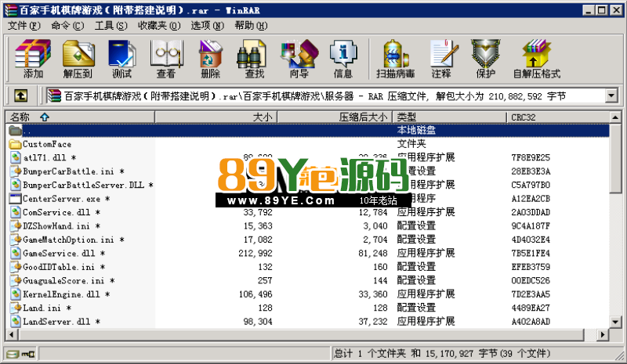The image size is (627, 364).
Task: Select file GameService.dll
Action: click(63, 254)
